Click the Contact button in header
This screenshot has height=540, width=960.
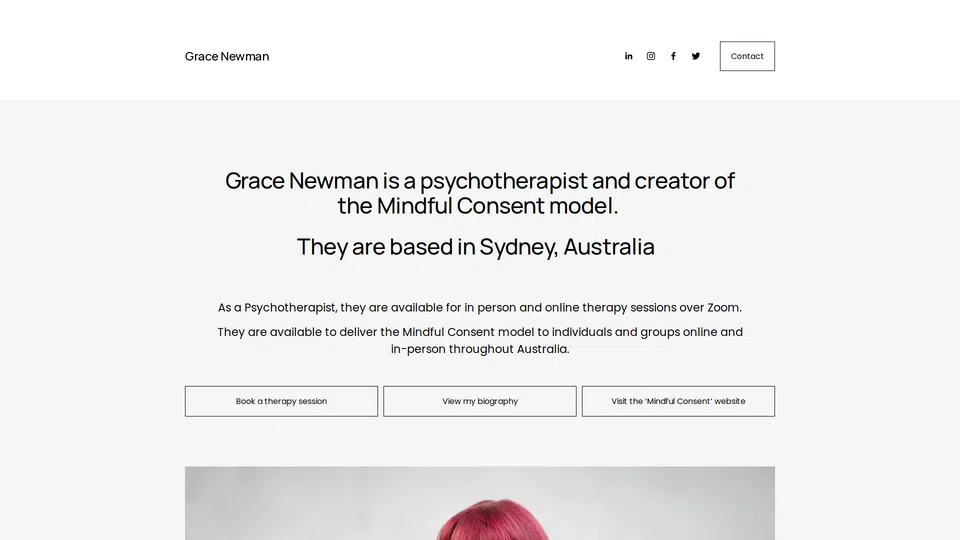747,56
